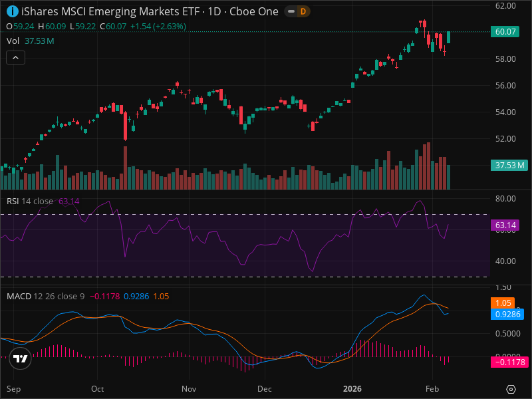Open the TradingView logo link

21,358
